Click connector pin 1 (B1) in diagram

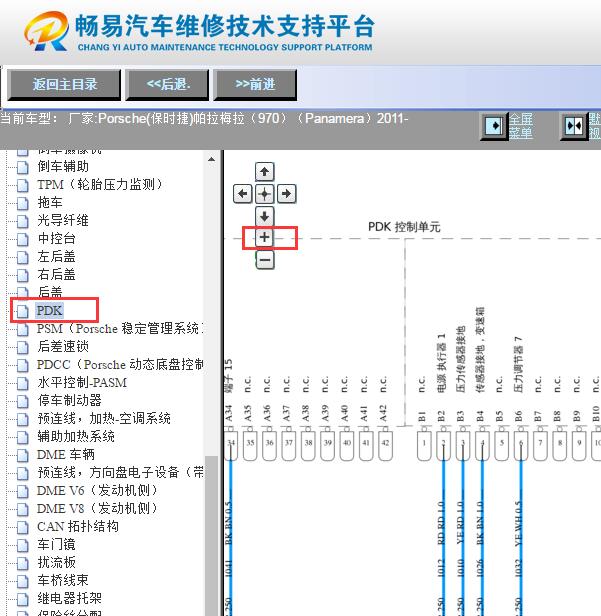424,446
